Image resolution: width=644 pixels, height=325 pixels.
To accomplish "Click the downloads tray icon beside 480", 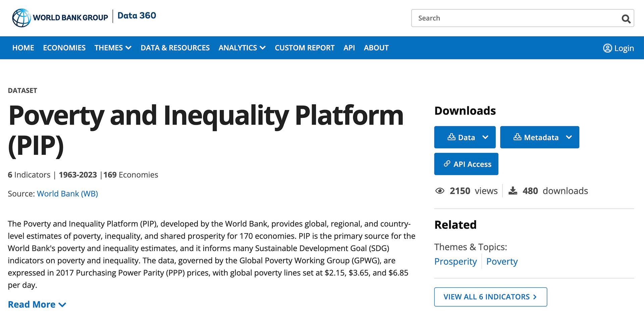I will click(513, 191).
